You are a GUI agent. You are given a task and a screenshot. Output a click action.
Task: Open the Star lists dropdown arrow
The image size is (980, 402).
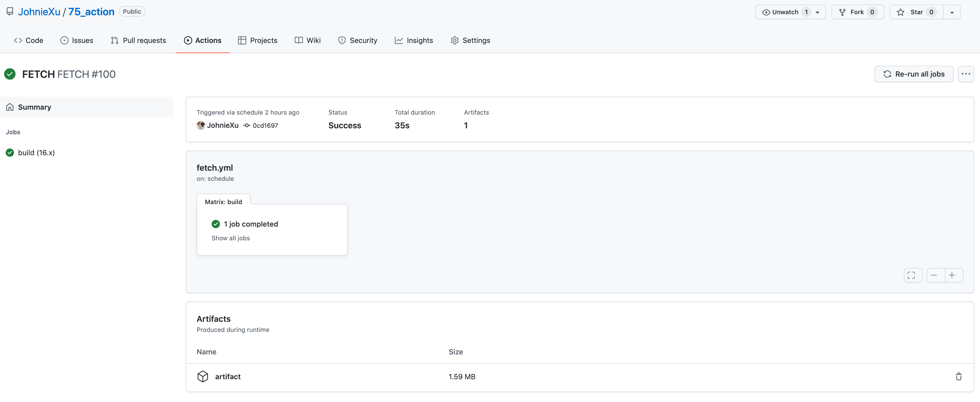pos(952,12)
